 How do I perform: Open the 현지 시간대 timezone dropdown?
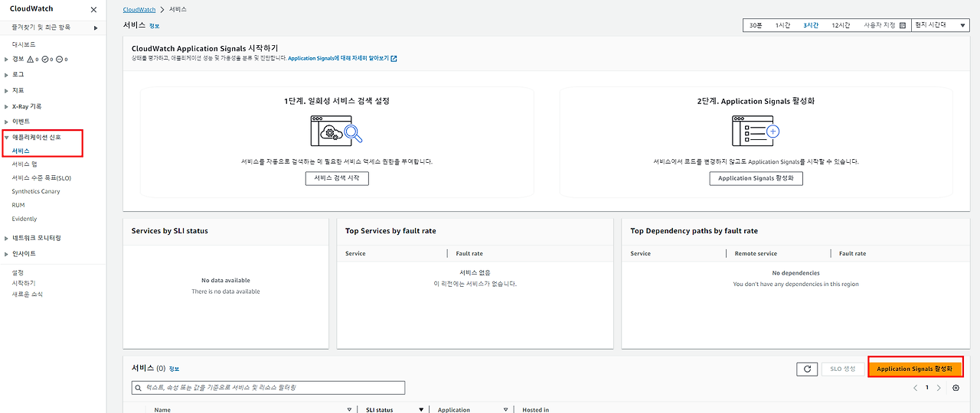[940, 25]
